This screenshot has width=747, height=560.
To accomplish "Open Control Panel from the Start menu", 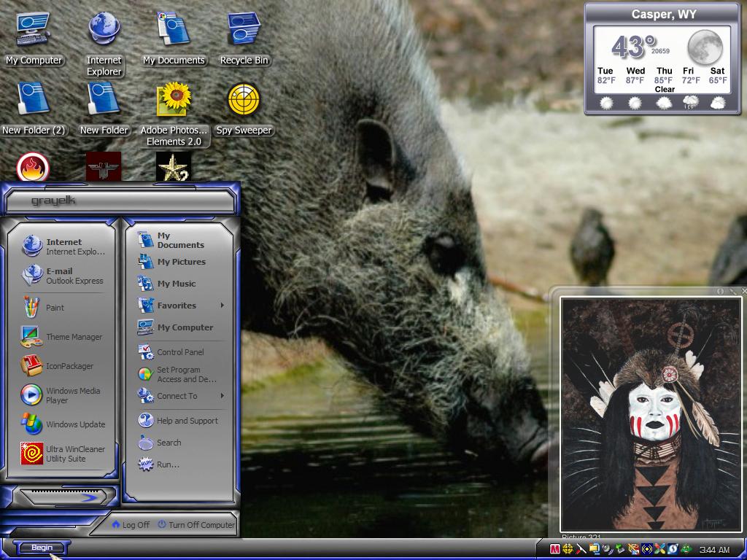I will [181, 352].
